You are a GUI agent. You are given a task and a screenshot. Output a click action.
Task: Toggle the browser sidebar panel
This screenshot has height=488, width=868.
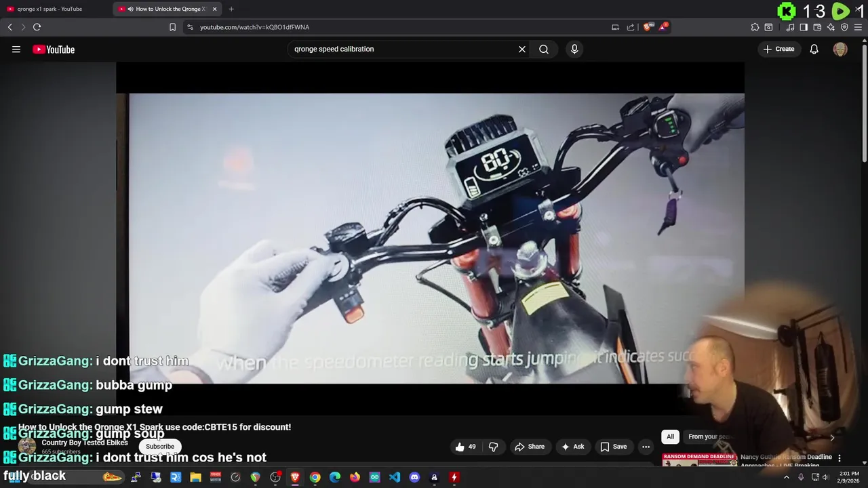tap(804, 27)
